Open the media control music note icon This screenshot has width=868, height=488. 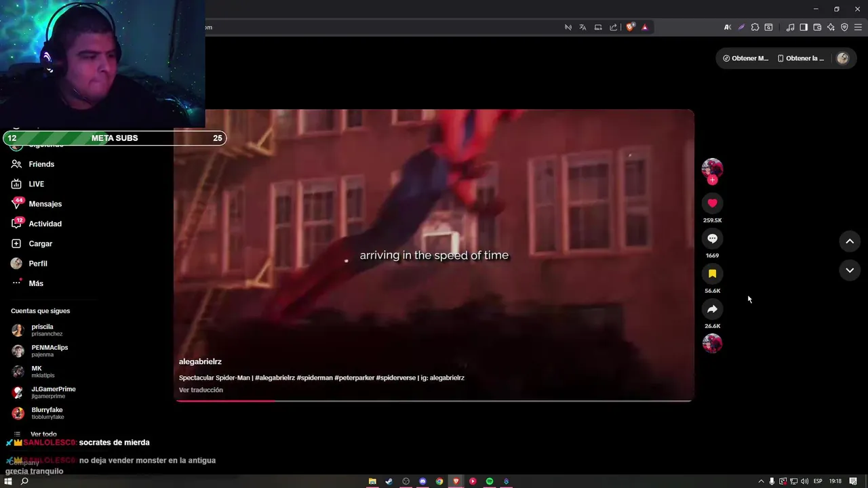[790, 27]
